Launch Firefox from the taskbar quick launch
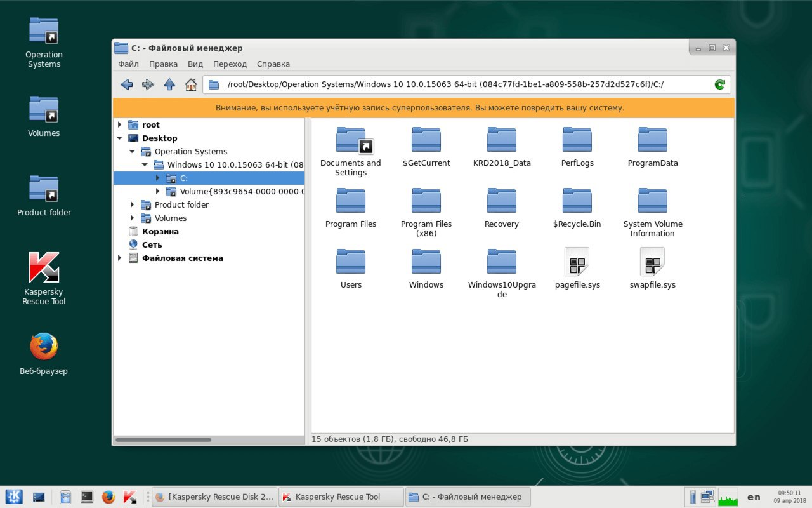The image size is (812, 508). click(x=108, y=497)
